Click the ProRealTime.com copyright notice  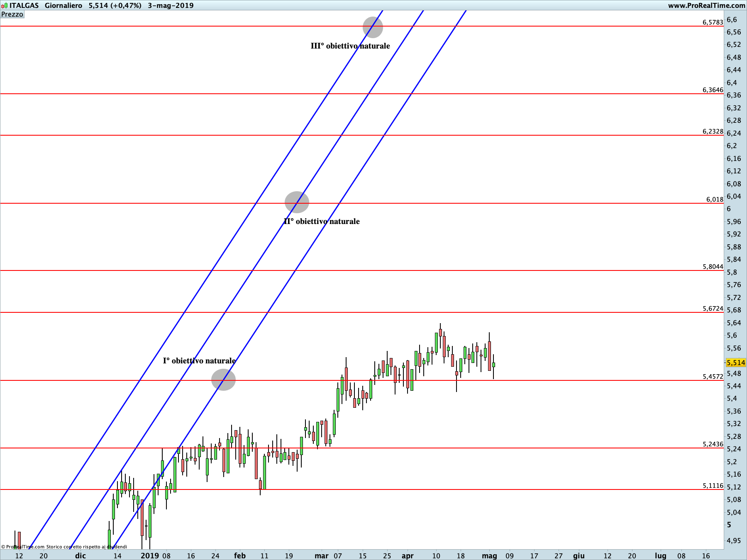pos(64,547)
